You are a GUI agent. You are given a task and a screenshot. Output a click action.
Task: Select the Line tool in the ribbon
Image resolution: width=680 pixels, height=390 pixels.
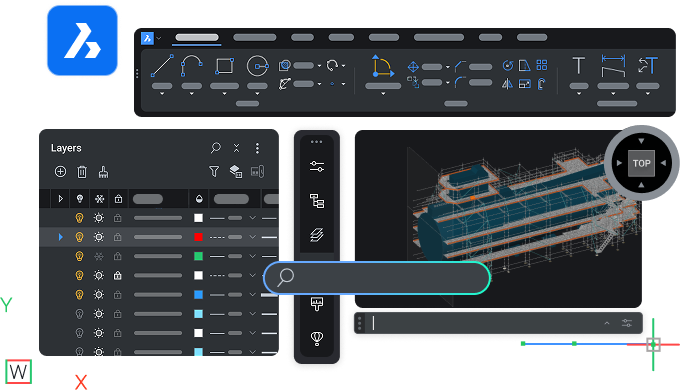click(x=162, y=66)
